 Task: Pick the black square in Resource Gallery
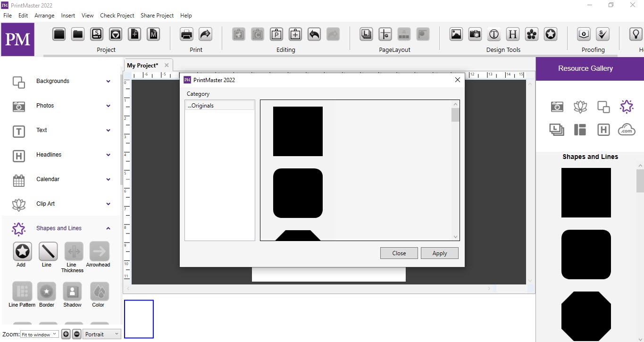coord(586,192)
